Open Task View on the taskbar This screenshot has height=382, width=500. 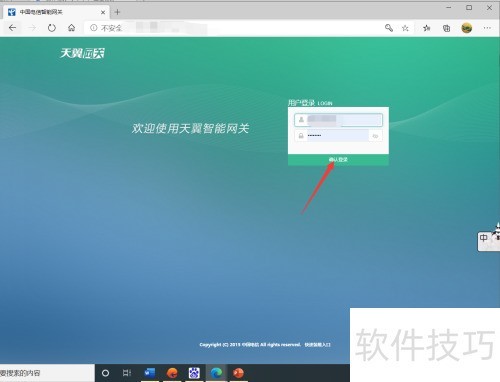coord(127,373)
